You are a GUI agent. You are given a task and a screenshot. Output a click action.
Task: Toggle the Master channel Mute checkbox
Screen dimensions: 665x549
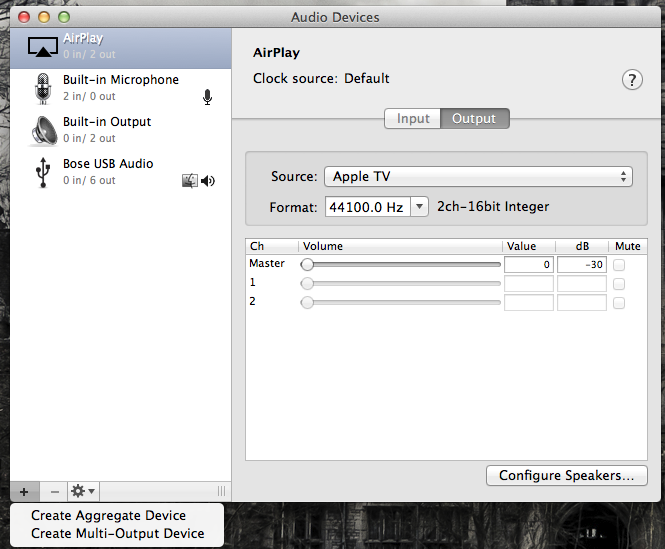(x=619, y=265)
